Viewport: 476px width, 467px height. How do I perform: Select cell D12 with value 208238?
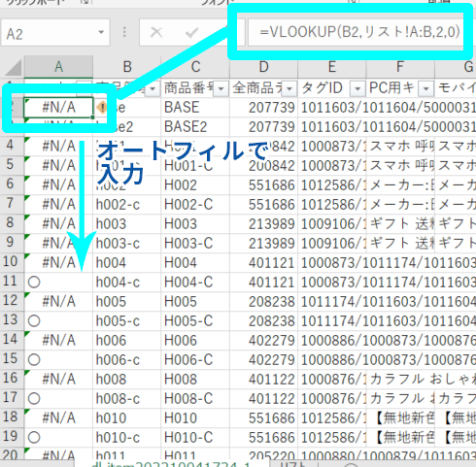pos(263,302)
